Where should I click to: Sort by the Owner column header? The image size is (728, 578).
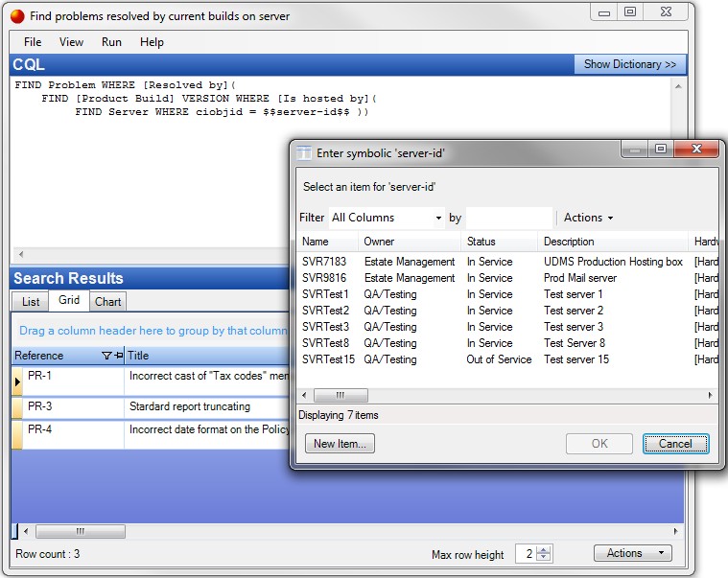pyautogui.click(x=410, y=242)
